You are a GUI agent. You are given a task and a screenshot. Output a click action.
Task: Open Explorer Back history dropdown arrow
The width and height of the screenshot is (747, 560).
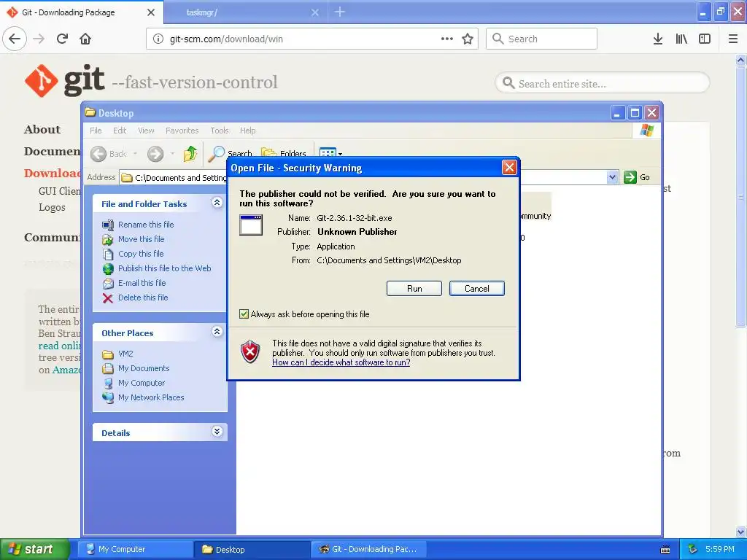tap(135, 154)
